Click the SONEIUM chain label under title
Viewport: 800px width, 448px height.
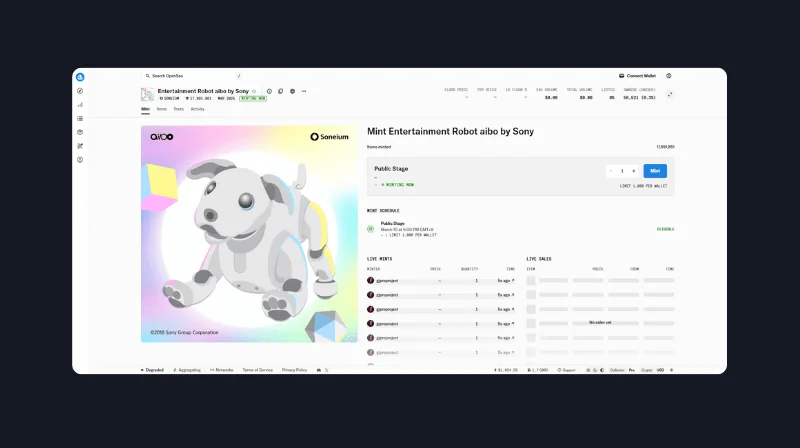click(169, 98)
